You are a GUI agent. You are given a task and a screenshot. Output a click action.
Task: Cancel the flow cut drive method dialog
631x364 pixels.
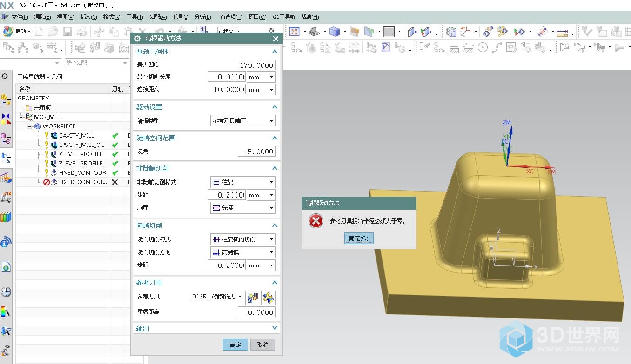(263, 344)
